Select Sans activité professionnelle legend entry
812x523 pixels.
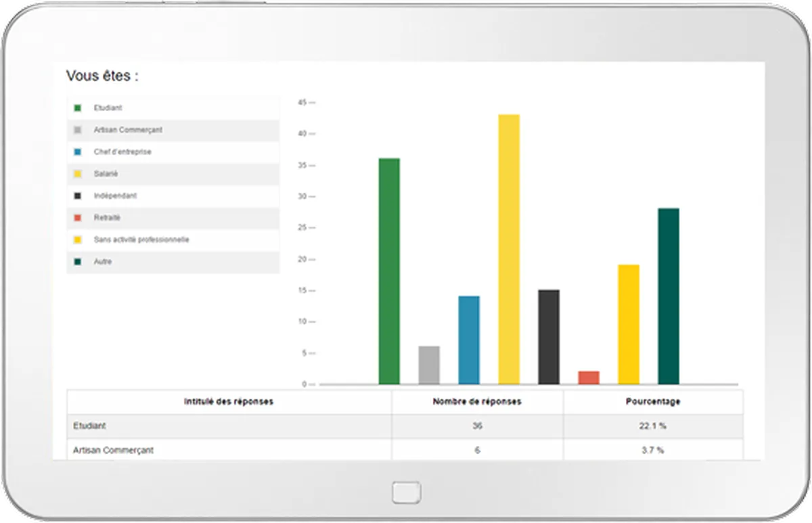(x=173, y=240)
